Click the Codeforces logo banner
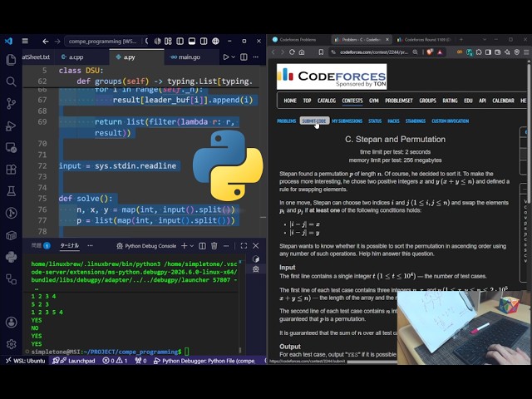 (x=332, y=76)
